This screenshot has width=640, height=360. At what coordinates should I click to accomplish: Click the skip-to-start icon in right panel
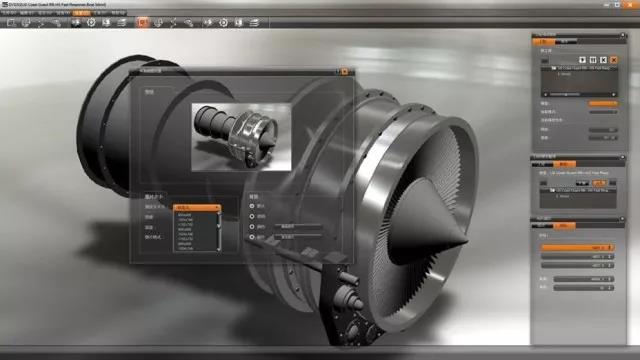(x=603, y=60)
